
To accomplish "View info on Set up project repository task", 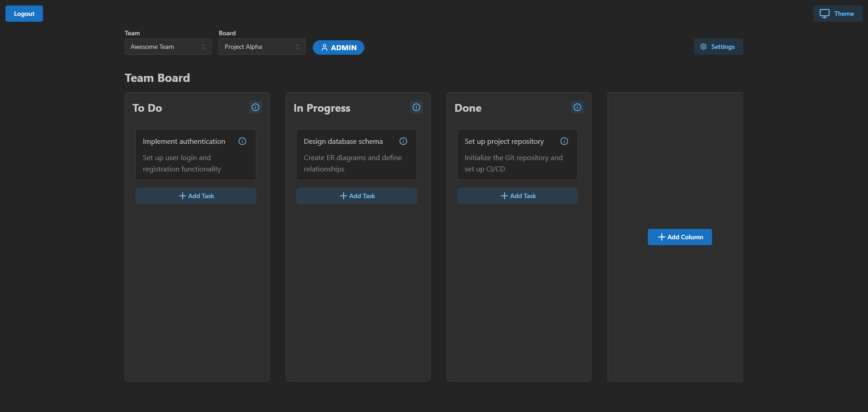I will 564,141.
